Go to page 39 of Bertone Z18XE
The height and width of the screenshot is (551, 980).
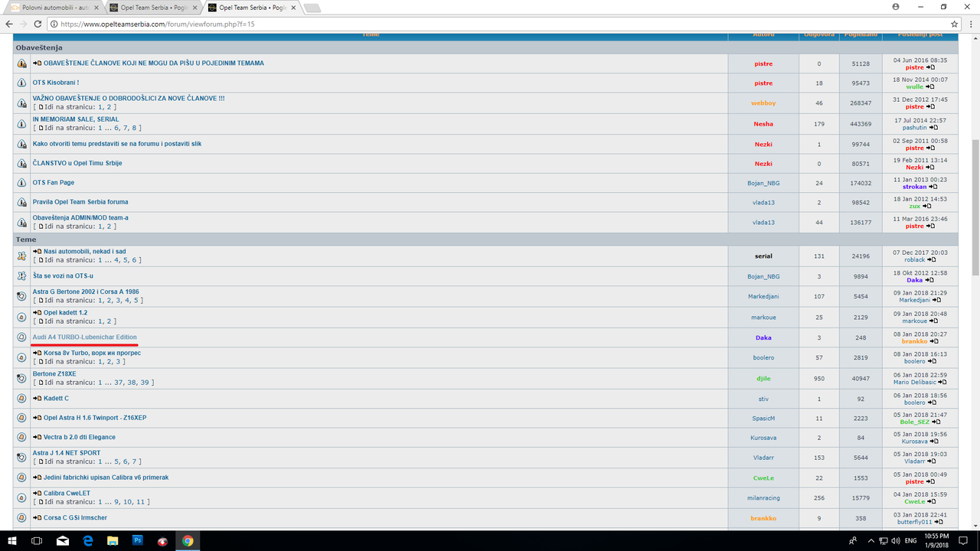pyautogui.click(x=144, y=382)
